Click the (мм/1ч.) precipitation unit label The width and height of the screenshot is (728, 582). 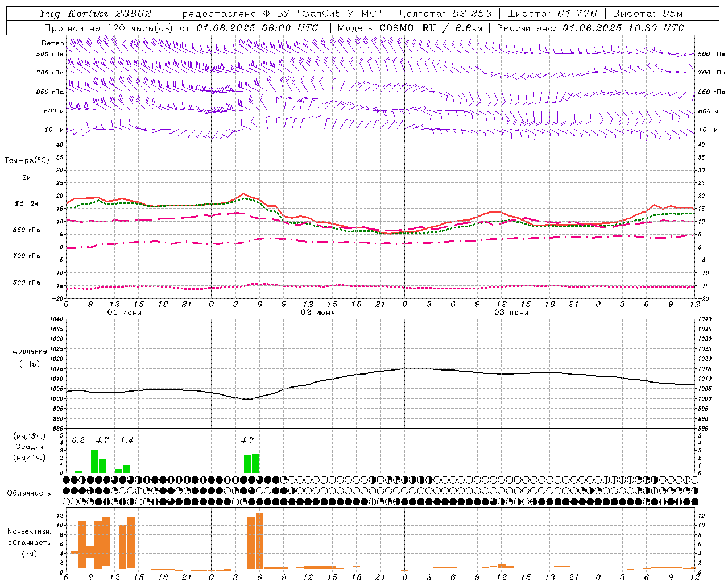(29, 458)
